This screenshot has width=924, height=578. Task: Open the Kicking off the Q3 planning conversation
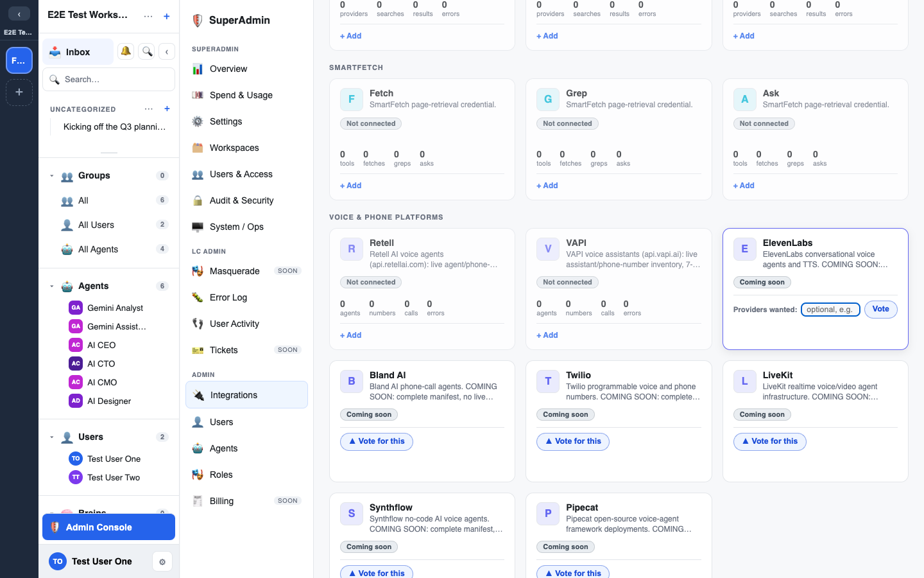pos(114,127)
